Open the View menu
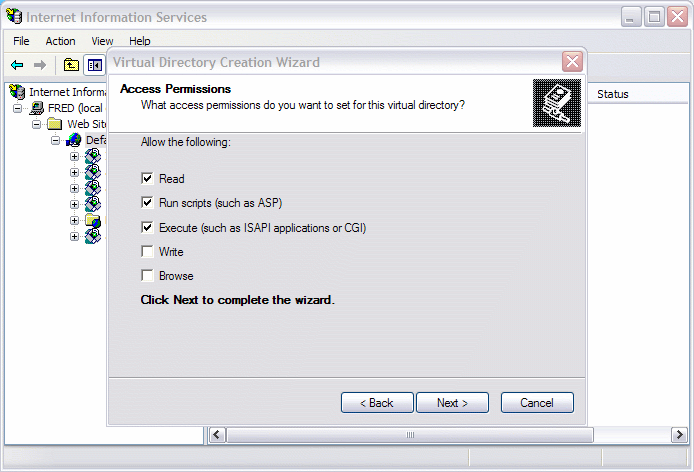The height and width of the screenshot is (472, 694). tap(102, 41)
